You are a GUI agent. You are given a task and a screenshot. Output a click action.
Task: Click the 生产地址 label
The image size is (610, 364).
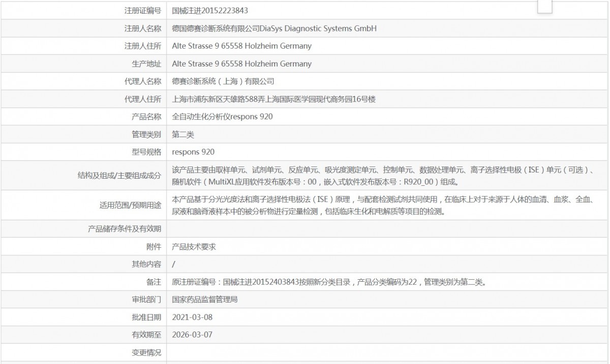[x=146, y=64]
